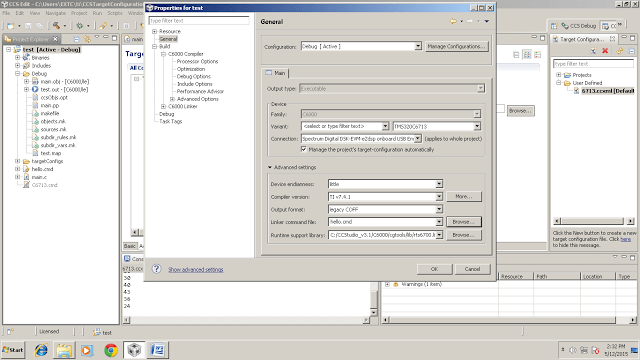The height and width of the screenshot is (360, 640).
Task: Click the list layout icon beside grid icon
Action: coord(538,55)
